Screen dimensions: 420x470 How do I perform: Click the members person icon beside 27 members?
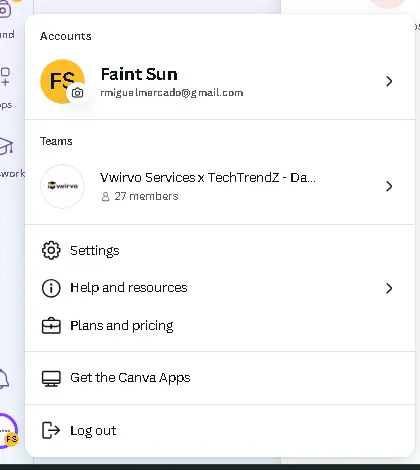pos(105,197)
